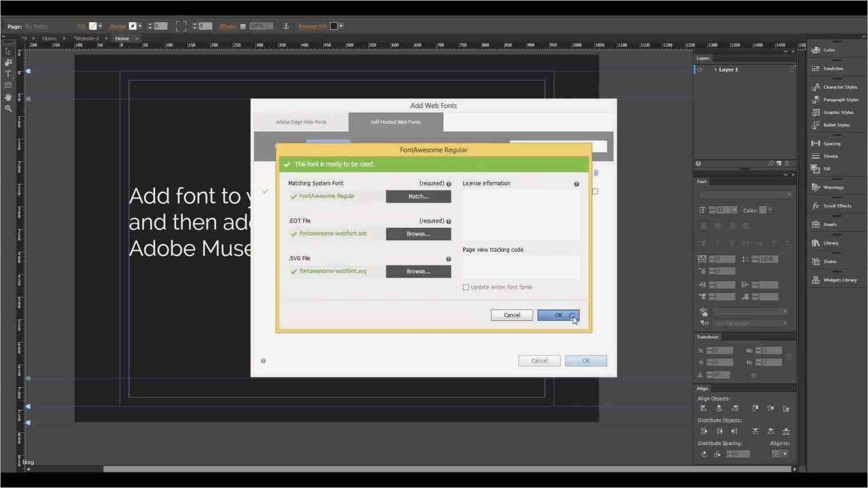Open the Browser Fill dropdown arrow
The height and width of the screenshot is (488, 868).
[x=341, y=26]
